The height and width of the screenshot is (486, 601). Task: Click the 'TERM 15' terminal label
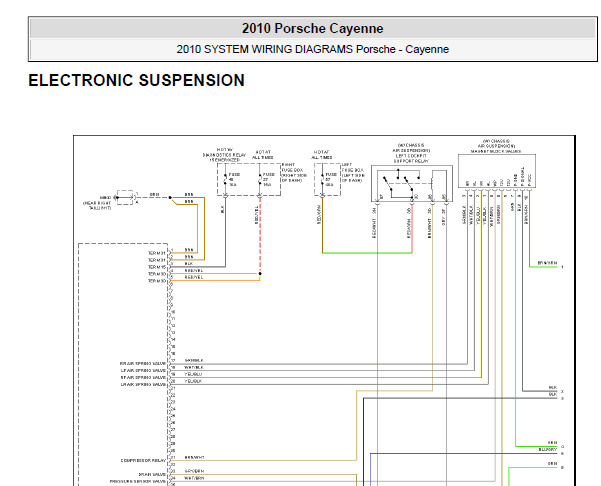coord(157,267)
